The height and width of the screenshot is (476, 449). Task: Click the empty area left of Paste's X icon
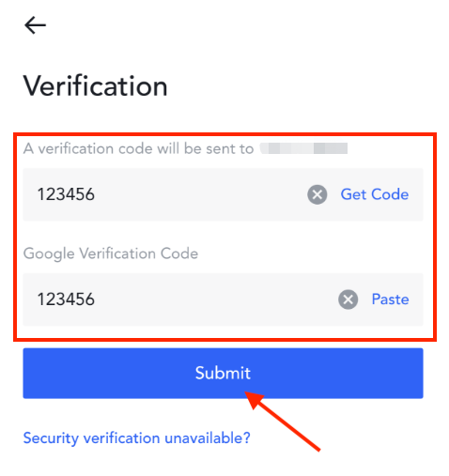[216, 299]
